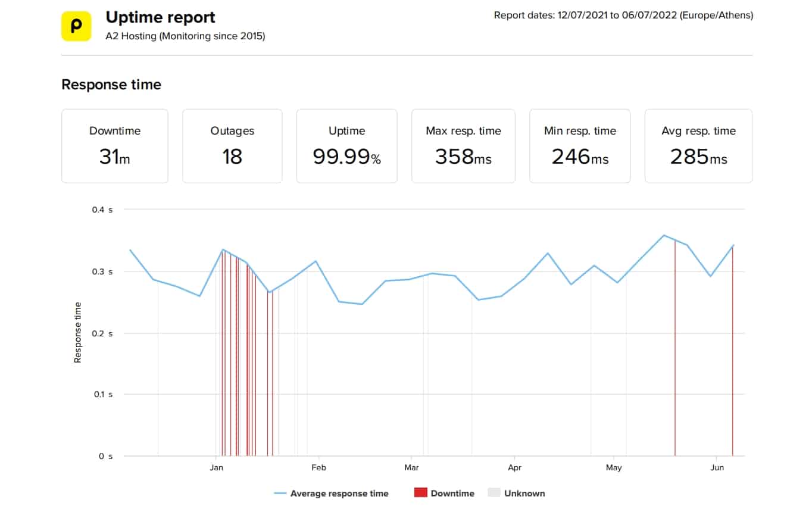812x506 pixels.
Task: Click the downtime marker in early June
Action: (x=732, y=351)
